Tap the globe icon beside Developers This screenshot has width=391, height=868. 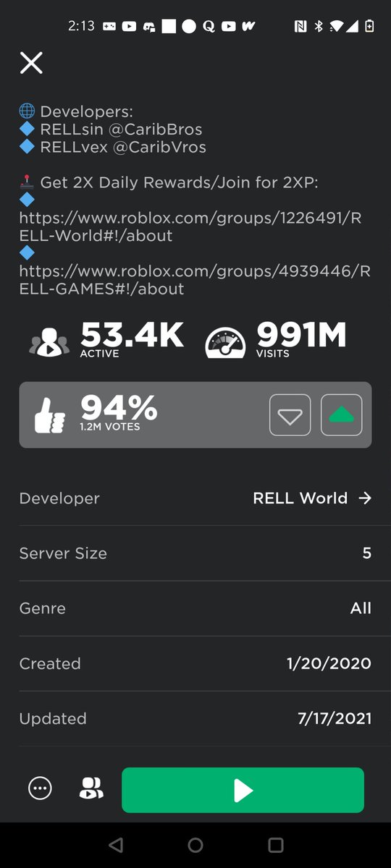[x=27, y=112]
